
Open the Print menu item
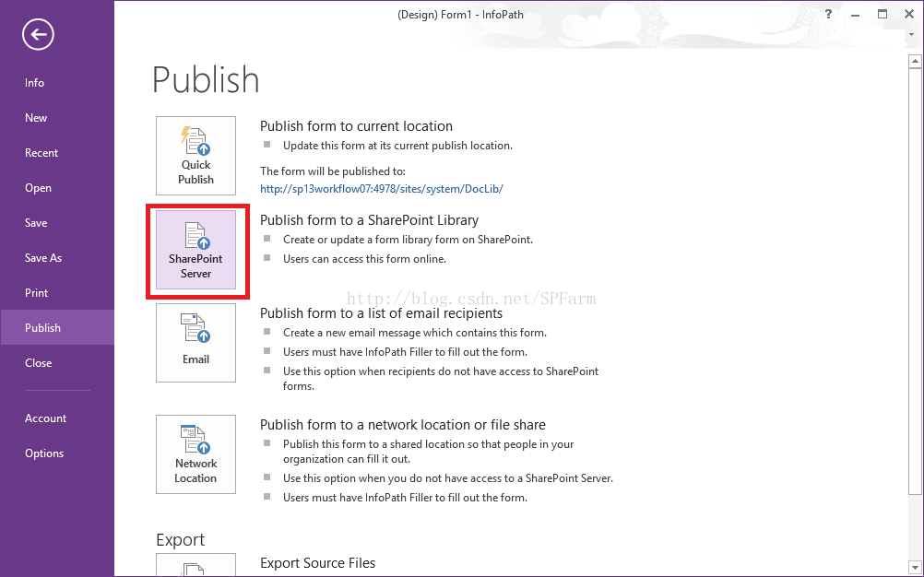coord(37,293)
